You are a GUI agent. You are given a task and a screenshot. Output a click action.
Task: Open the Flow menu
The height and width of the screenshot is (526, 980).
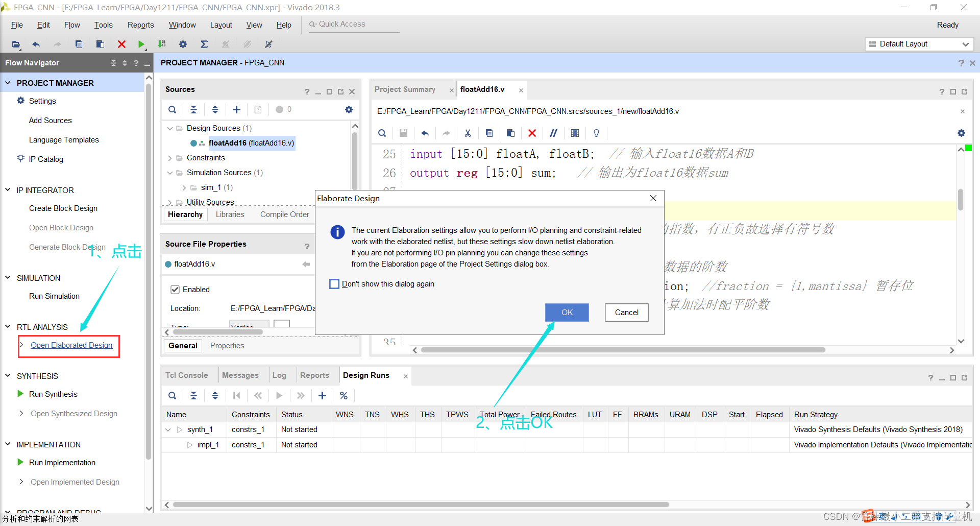click(72, 25)
